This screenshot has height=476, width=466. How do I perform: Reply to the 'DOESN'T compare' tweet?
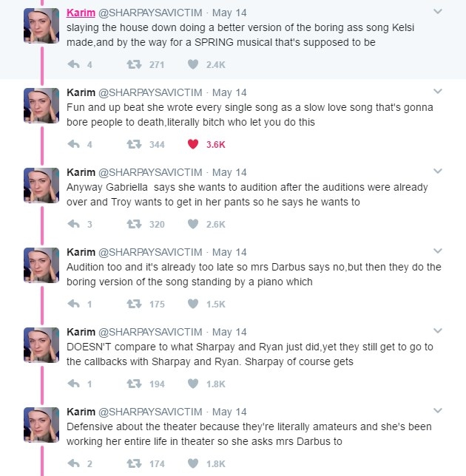pos(73,384)
